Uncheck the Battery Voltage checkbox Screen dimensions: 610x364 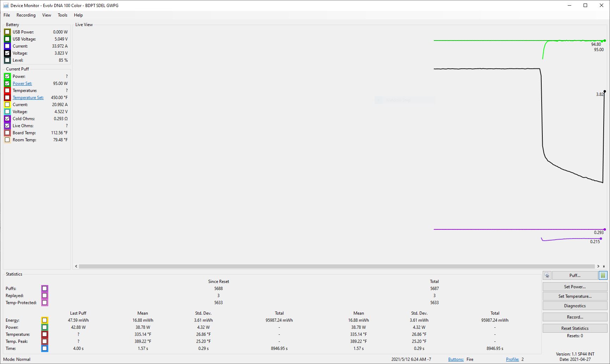point(7,53)
